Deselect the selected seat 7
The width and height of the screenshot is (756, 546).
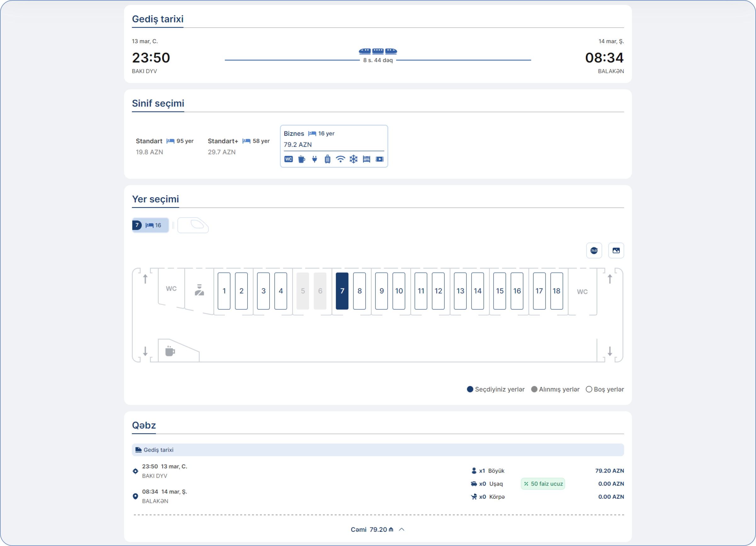342,291
